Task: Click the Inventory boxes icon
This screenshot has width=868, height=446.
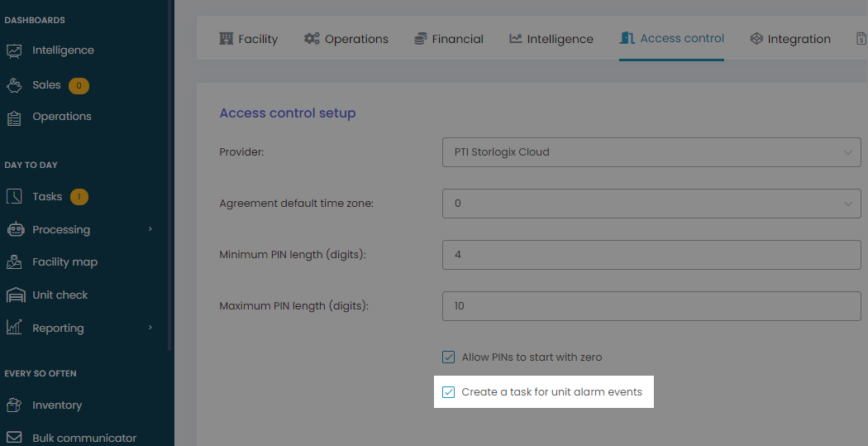Action: 14,405
